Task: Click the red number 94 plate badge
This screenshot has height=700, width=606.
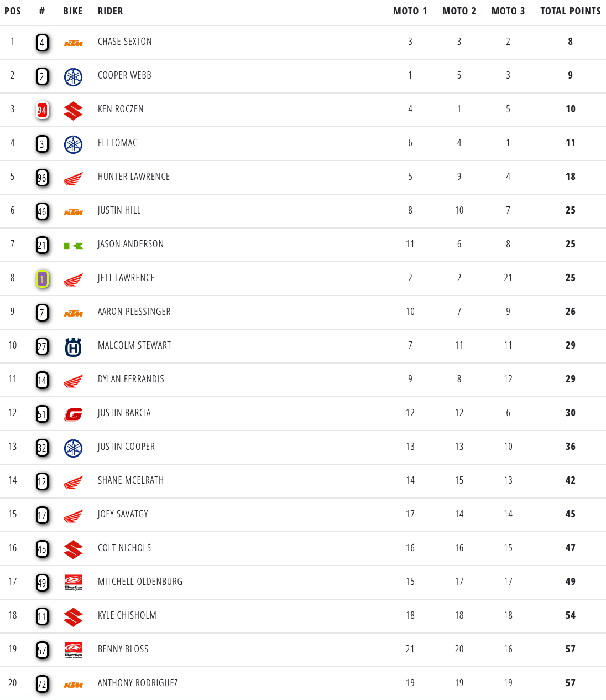Action: [x=42, y=110]
